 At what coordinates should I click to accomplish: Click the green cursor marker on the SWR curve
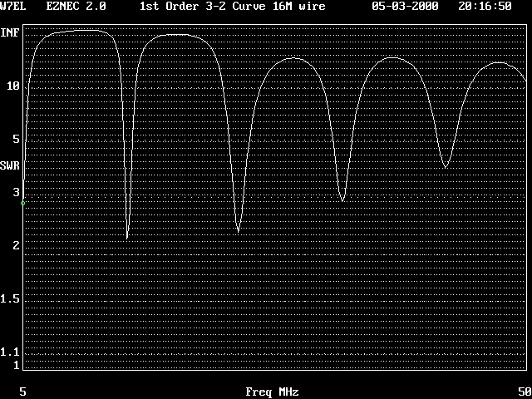click(22, 203)
